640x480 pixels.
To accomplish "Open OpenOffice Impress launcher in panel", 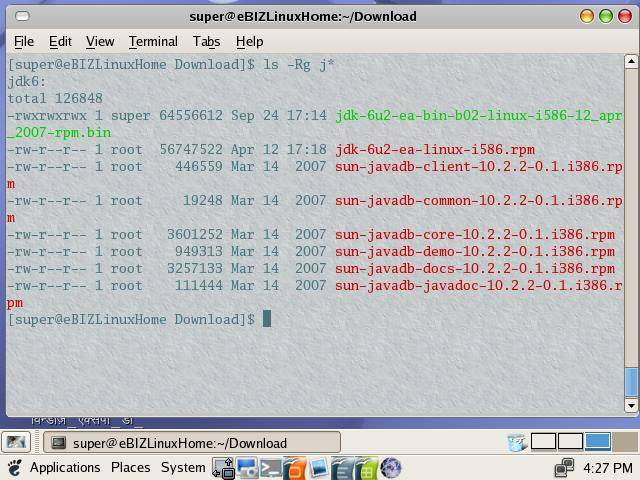I will (x=295, y=467).
